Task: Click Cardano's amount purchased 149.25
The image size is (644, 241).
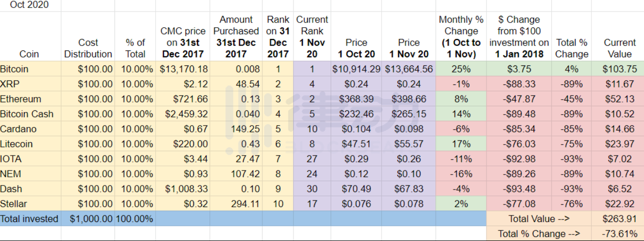Action: coord(236,129)
